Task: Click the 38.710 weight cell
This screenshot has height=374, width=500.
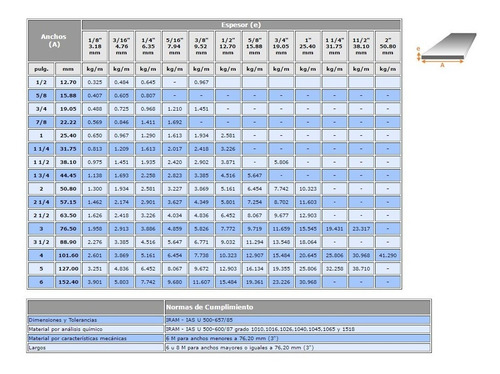Action: coord(361,269)
